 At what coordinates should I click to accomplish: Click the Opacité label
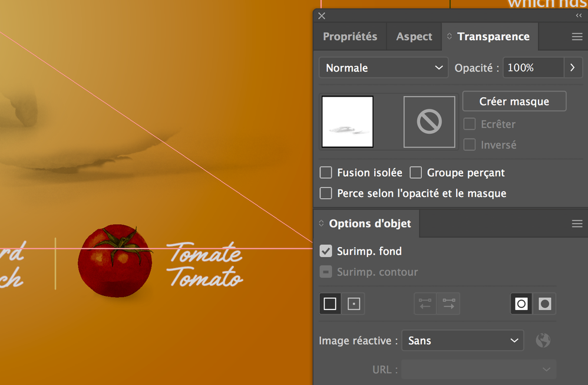tap(477, 68)
